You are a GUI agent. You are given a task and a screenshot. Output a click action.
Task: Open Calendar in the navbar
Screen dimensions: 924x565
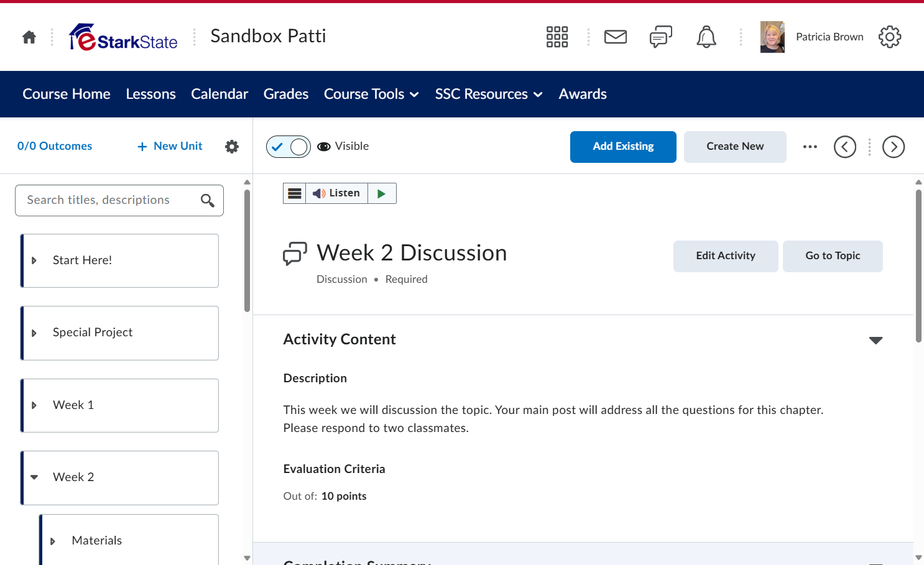219,94
